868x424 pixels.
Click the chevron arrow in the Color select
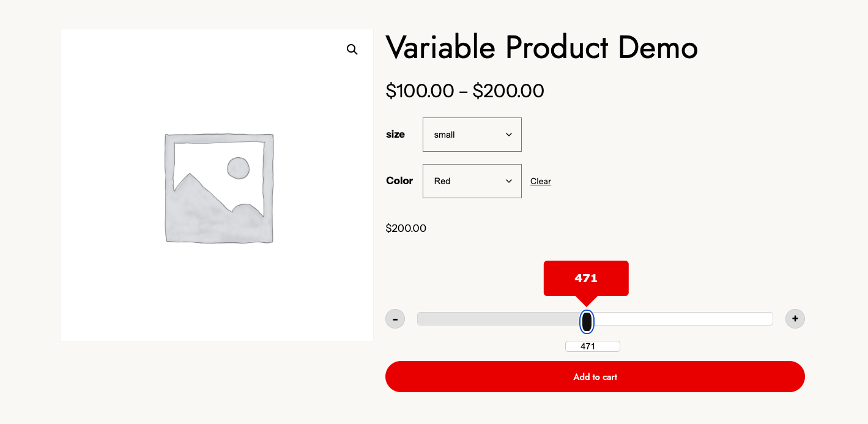509,181
